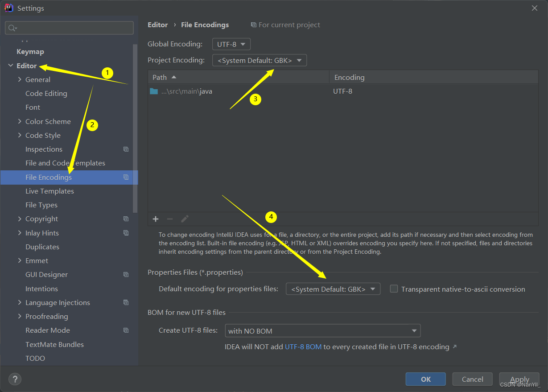Open the Create UTF-8 files dropdown
This screenshot has width=548, height=392.
[x=323, y=330]
